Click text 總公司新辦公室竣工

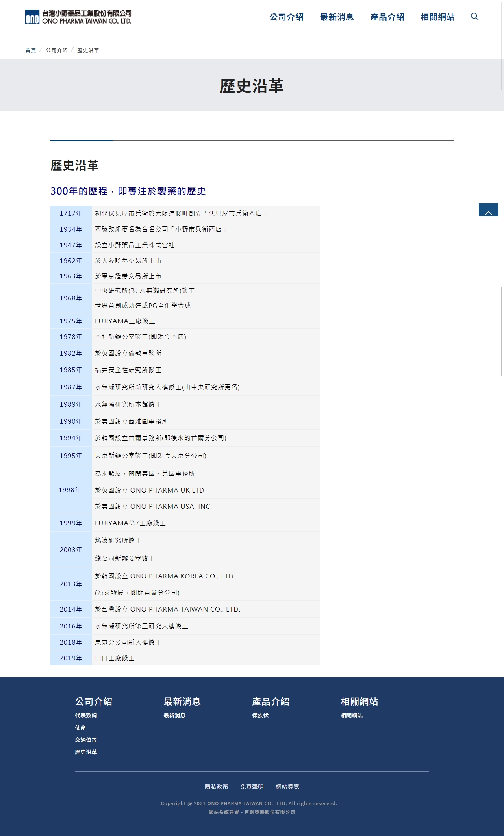[x=125, y=558]
